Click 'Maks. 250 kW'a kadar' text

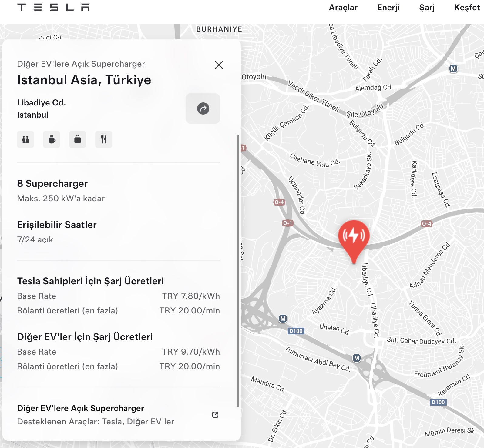61,199
